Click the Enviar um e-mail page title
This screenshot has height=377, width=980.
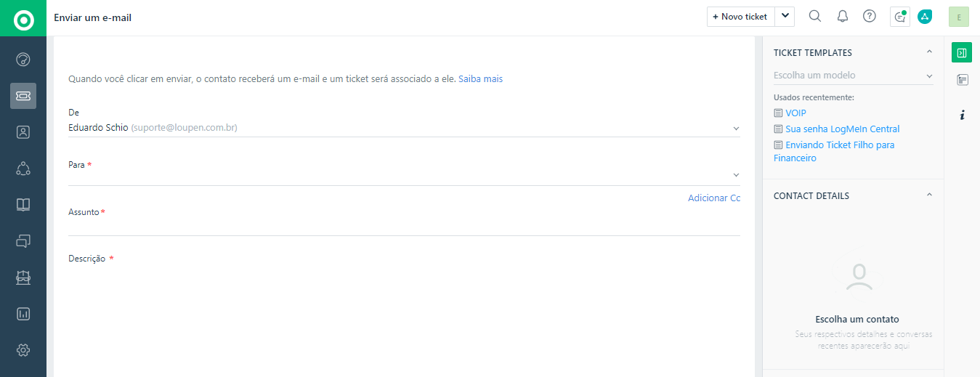coord(93,17)
